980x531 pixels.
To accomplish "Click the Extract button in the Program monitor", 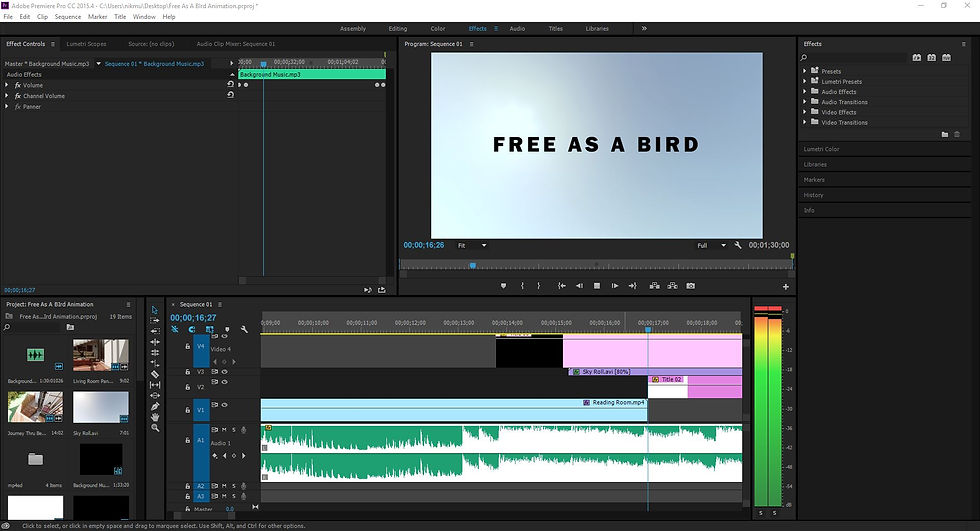I will tap(672, 285).
